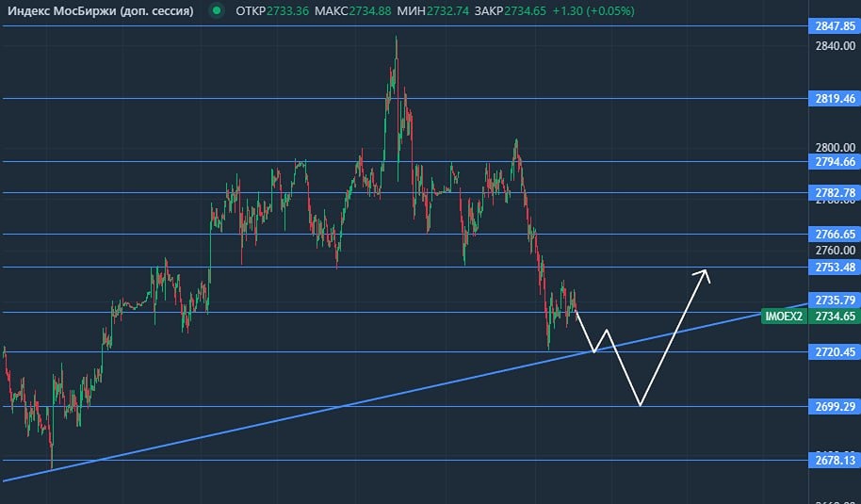861x504 pixels.
Task: Select the 2766.65 price level label
Action: (x=835, y=235)
